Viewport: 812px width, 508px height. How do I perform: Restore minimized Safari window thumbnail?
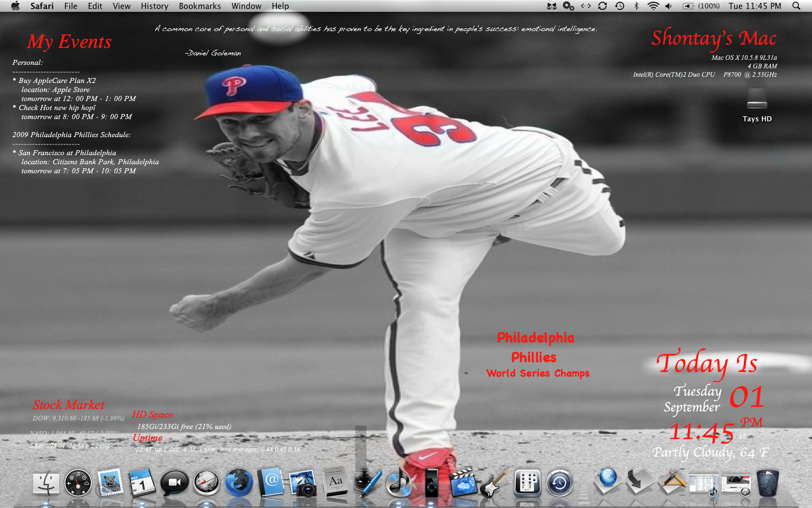click(x=736, y=485)
